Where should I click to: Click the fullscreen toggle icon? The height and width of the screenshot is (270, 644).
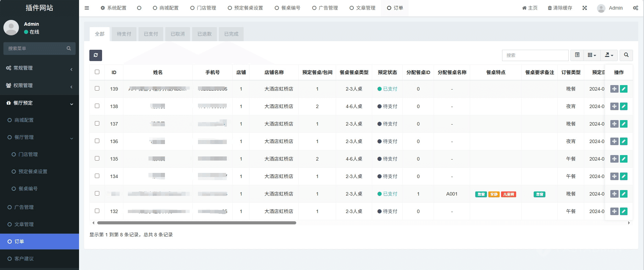pos(585,8)
